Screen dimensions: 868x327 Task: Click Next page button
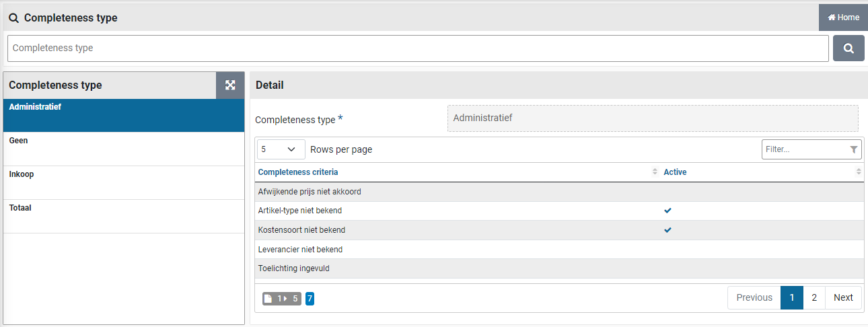[842, 297]
